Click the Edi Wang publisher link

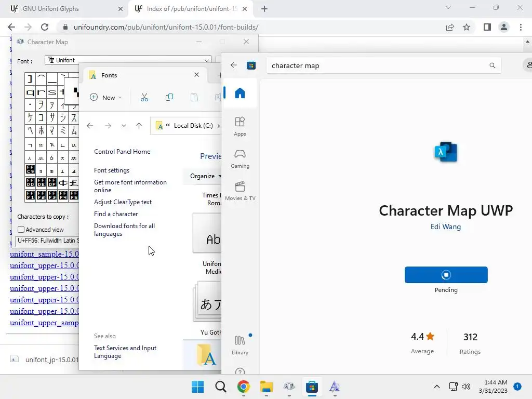(x=445, y=227)
